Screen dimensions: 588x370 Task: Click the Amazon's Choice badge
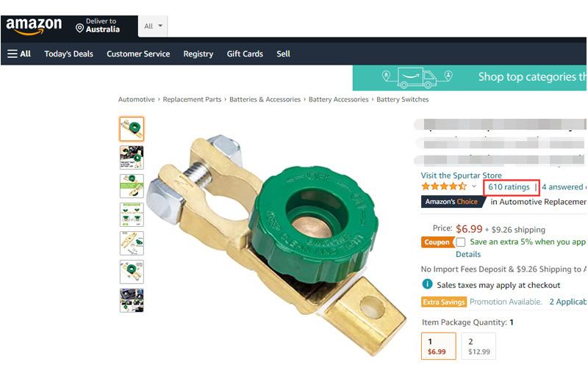pos(453,201)
